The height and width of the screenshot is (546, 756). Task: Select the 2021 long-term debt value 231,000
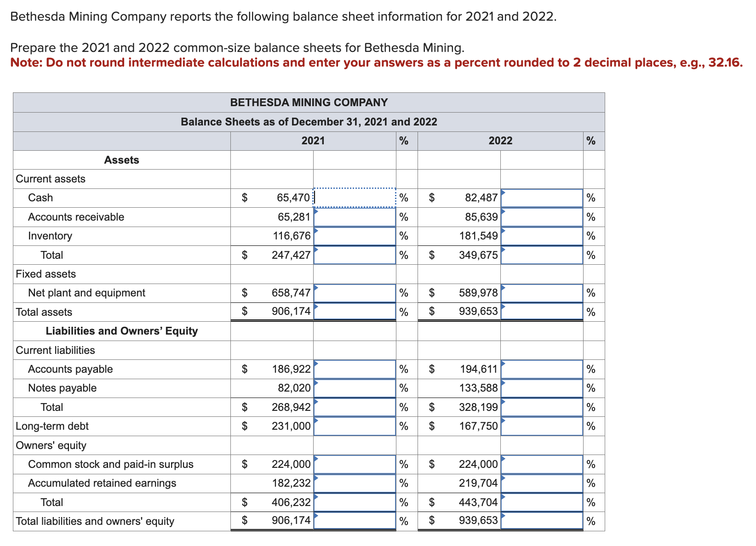(291, 426)
